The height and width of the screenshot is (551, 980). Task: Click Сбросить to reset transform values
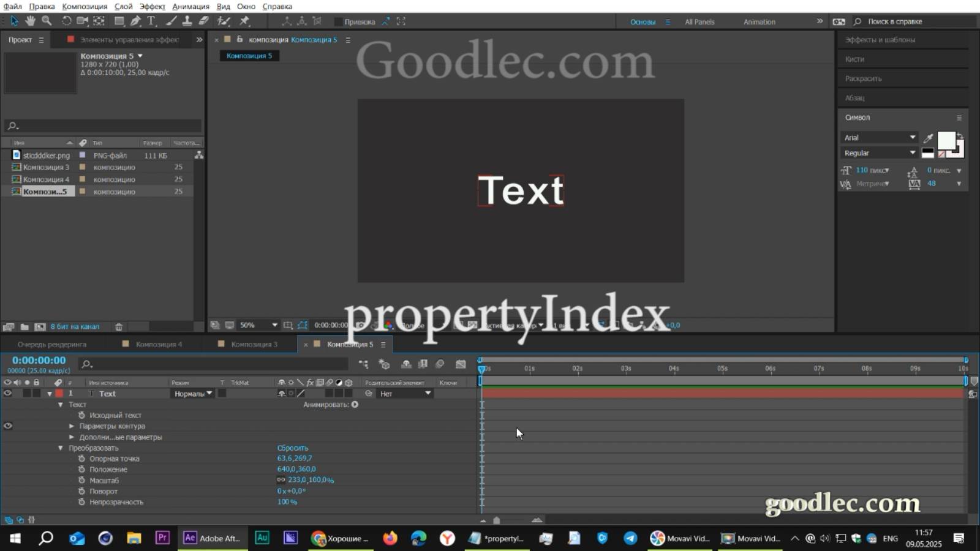coord(293,448)
